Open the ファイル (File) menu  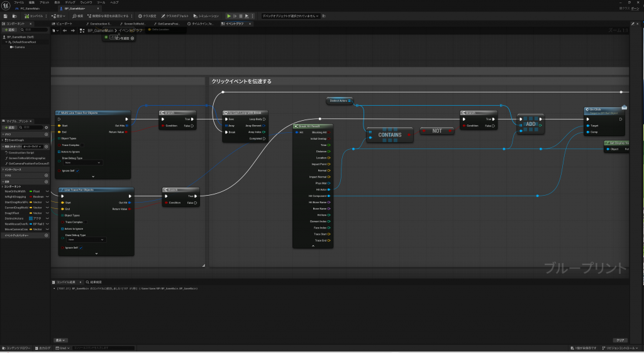19,3
